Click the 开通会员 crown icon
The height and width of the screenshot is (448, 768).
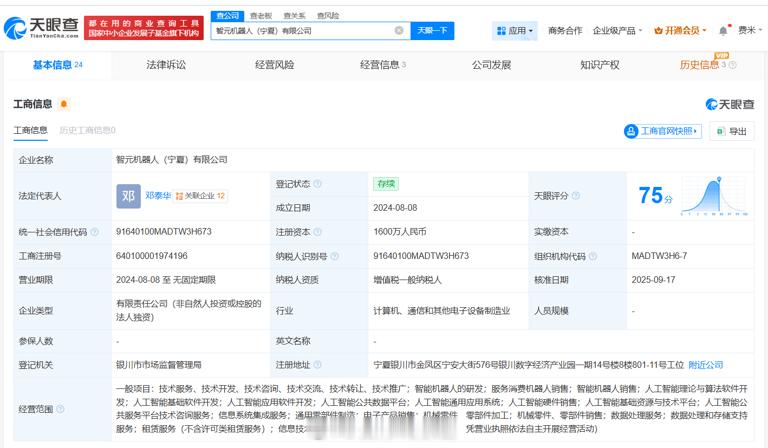pyautogui.click(x=658, y=31)
